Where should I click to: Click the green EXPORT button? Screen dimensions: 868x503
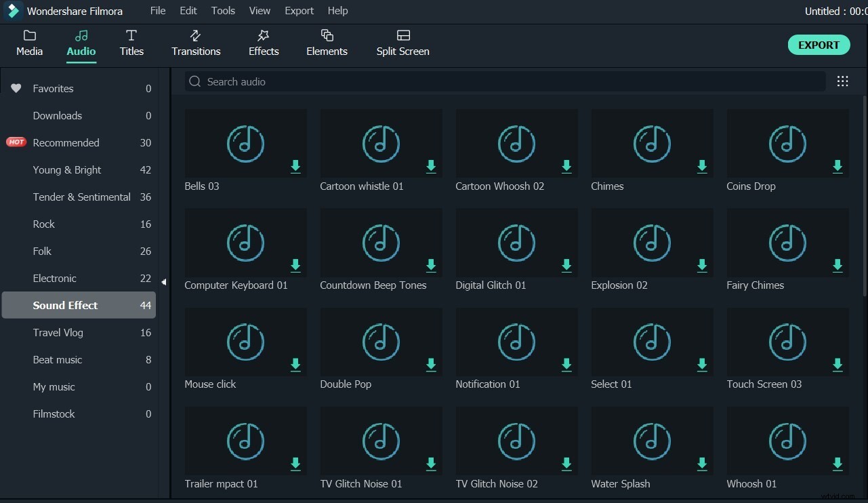point(819,45)
